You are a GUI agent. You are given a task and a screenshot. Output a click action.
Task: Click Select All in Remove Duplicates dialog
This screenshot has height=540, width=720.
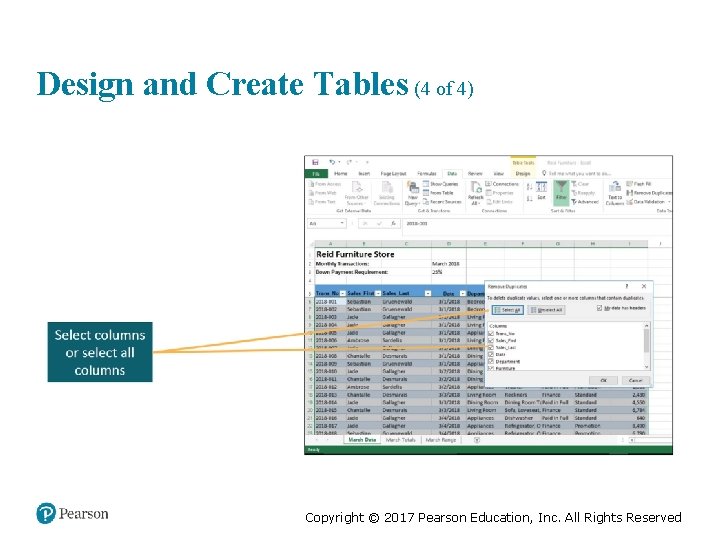pyautogui.click(x=507, y=310)
